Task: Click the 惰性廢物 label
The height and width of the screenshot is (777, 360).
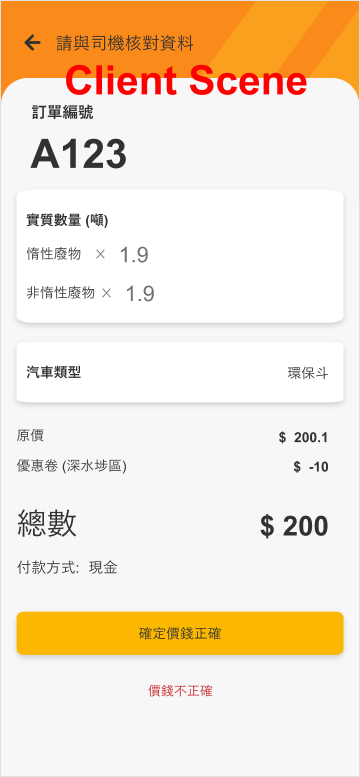Action: 54,254
